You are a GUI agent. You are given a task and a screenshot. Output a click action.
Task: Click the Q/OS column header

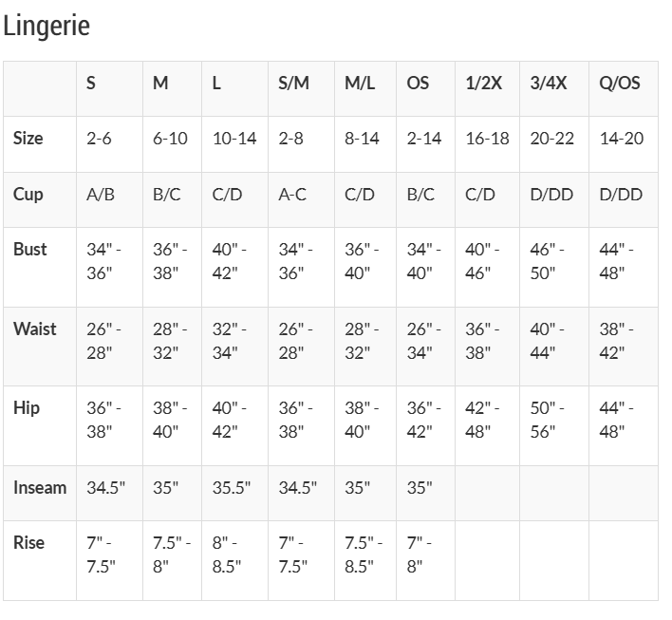pos(620,83)
